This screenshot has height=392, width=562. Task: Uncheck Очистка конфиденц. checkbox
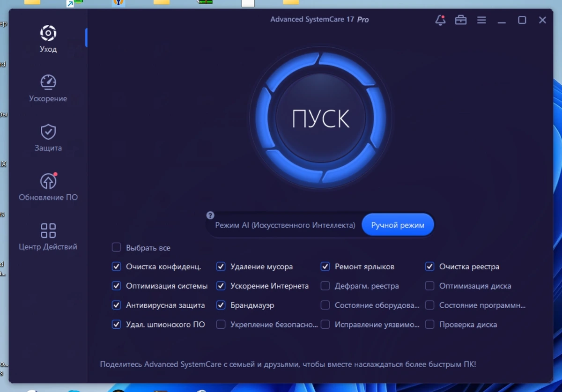[116, 266]
